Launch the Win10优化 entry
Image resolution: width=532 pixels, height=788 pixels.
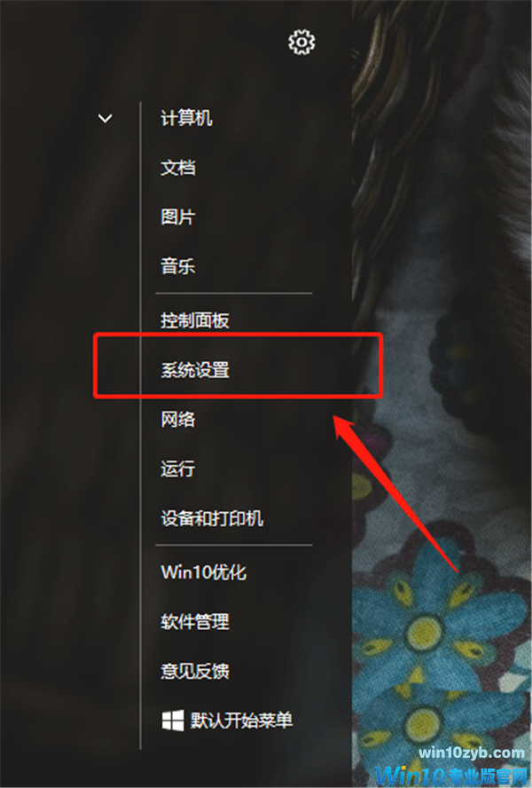tap(203, 572)
